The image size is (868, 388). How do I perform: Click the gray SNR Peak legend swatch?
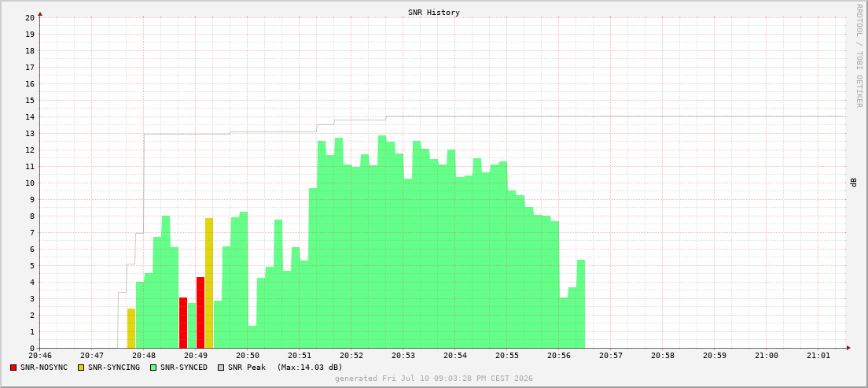(221, 367)
